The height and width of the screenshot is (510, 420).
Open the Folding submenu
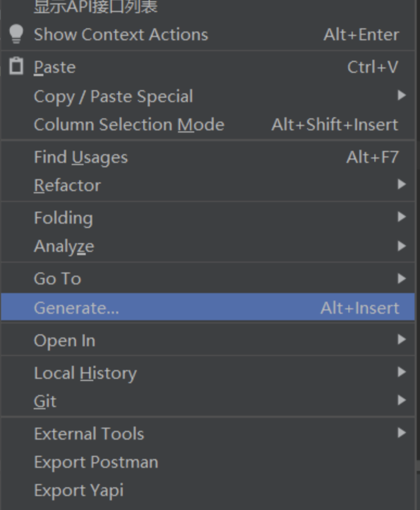coord(208,218)
